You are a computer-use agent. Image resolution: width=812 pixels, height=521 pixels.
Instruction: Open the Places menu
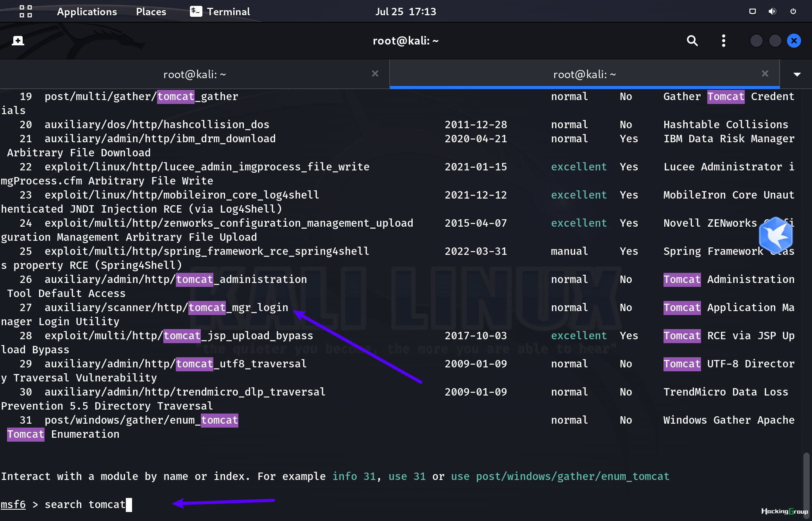click(x=151, y=12)
